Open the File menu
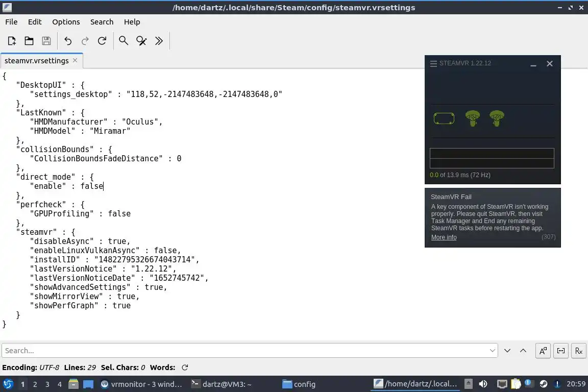 click(x=11, y=22)
